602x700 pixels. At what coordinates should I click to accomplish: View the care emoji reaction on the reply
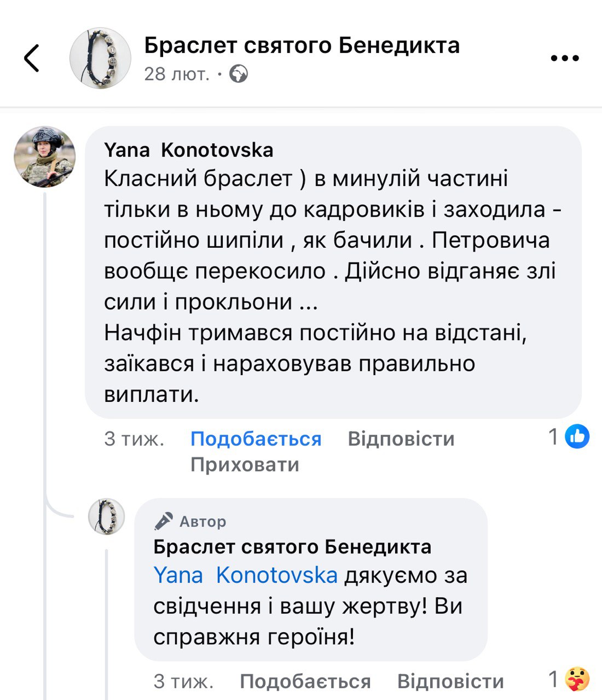(x=577, y=679)
